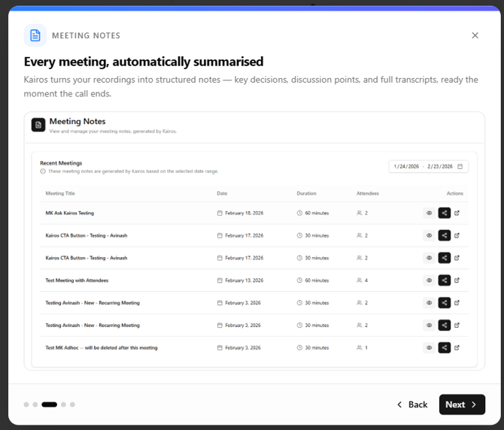This screenshot has width=504, height=430.
Task: Open external link for Test MK Adhoc meeting
Action: [457, 348]
